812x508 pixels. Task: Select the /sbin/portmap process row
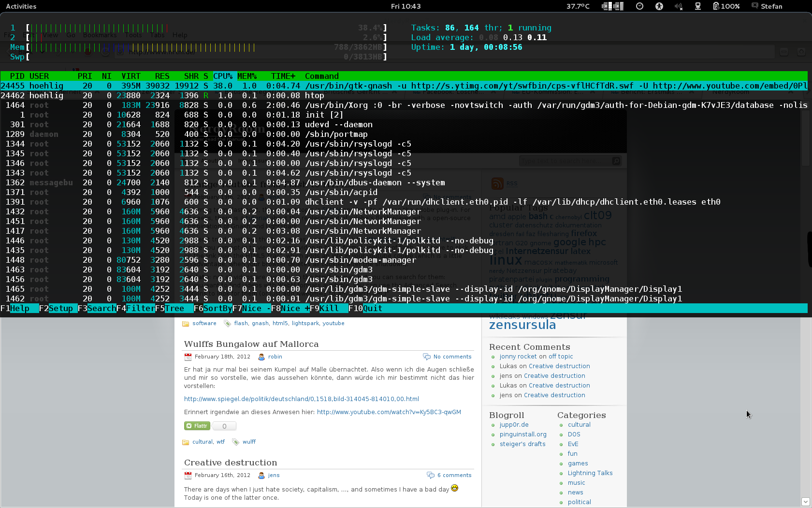[x=404, y=134]
